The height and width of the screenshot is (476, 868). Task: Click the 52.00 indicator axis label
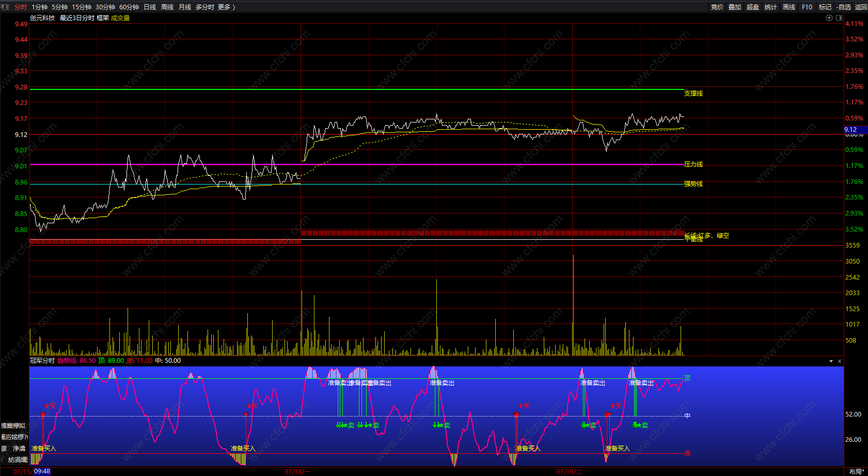coord(853,414)
